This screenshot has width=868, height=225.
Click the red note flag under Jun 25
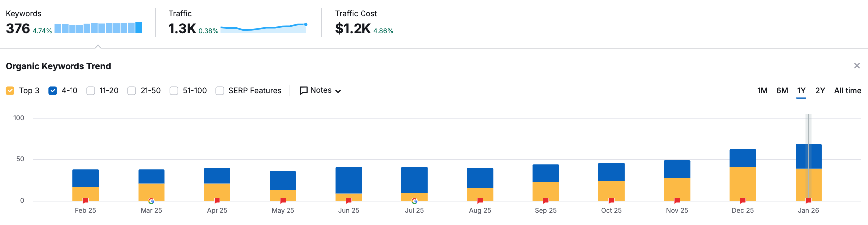point(349,201)
